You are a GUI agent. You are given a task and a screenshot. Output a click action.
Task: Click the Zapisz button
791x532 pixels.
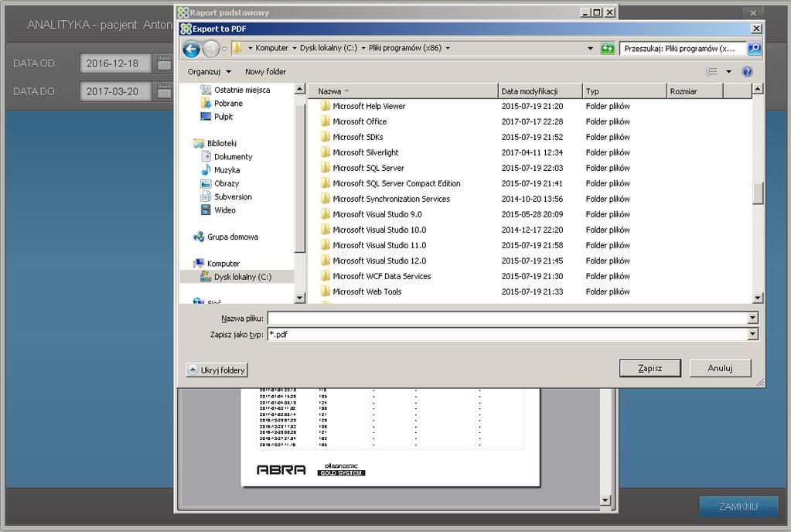coord(650,368)
